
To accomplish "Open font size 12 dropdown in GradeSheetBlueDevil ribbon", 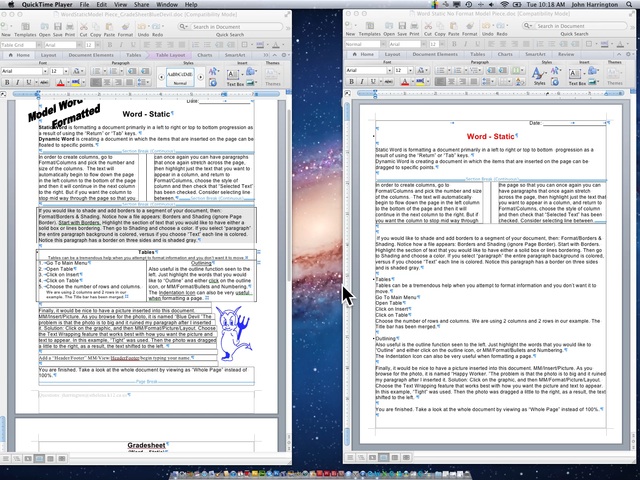I will point(66,71).
